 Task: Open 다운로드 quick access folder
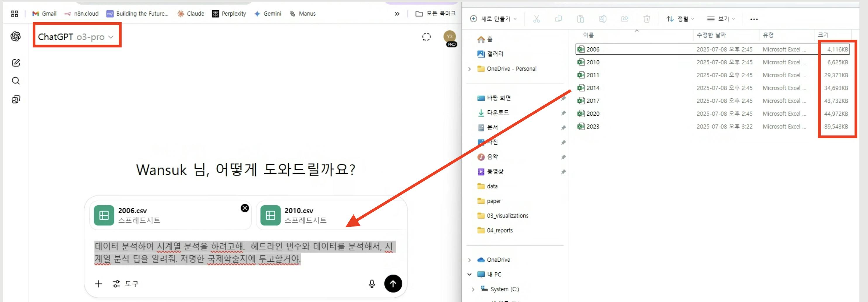pos(493,113)
